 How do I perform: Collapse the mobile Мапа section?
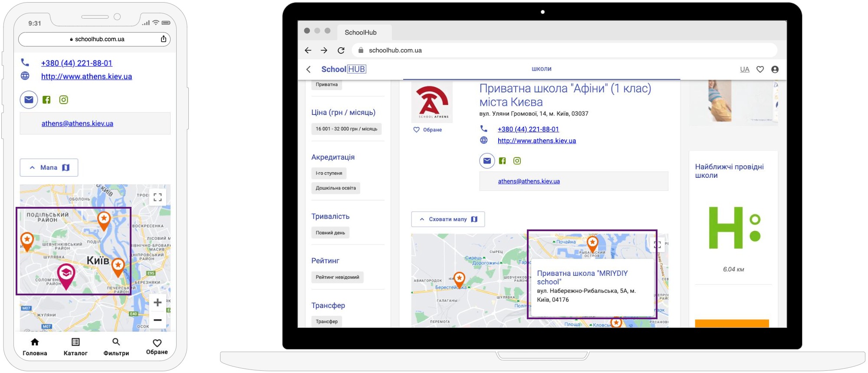pos(49,168)
